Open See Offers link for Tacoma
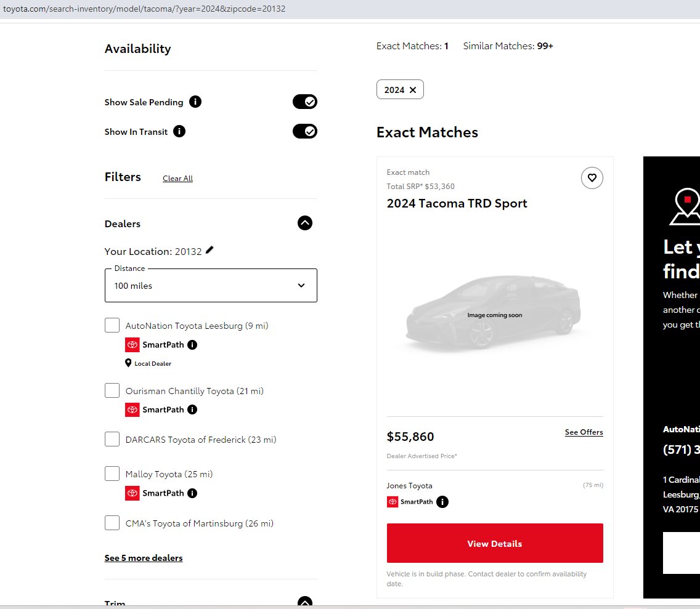 click(584, 432)
